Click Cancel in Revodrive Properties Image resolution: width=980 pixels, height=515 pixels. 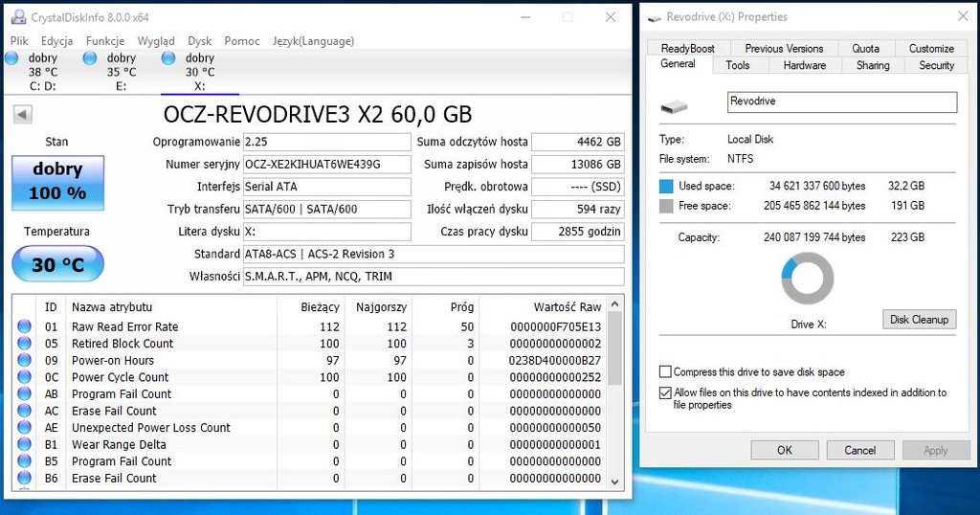click(x=860, y=450)
